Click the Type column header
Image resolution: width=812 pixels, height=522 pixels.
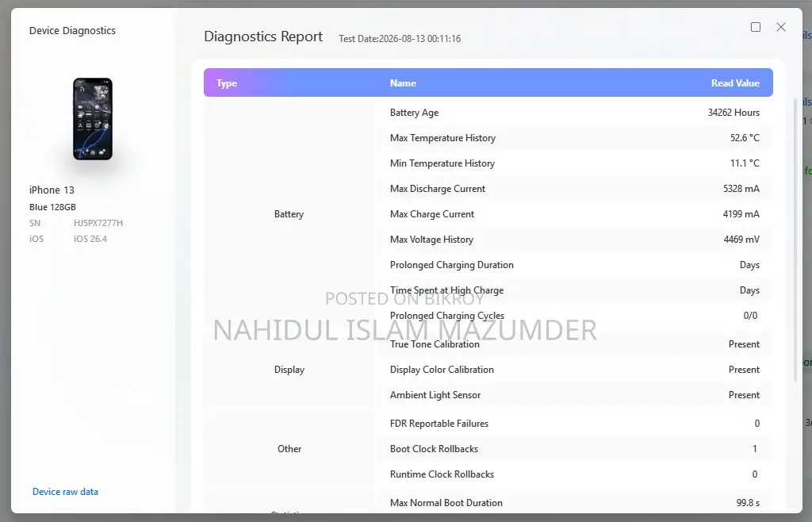pos(226,83)
